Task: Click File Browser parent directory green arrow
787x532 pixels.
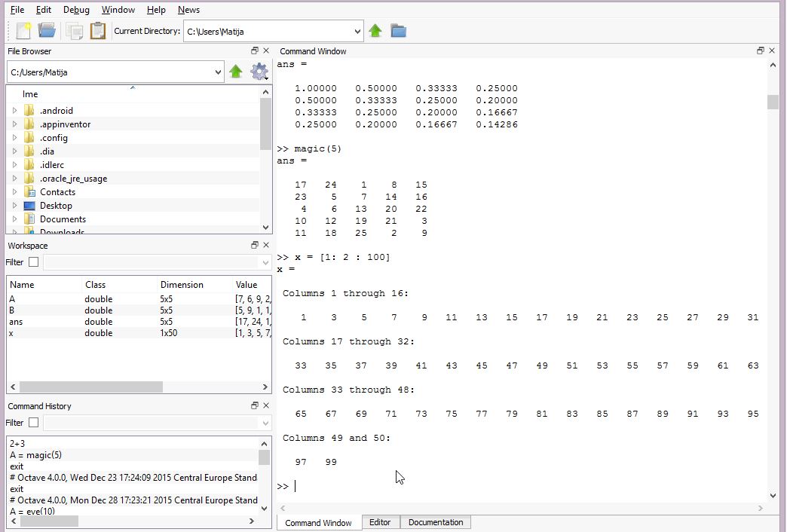Action: 236,72
